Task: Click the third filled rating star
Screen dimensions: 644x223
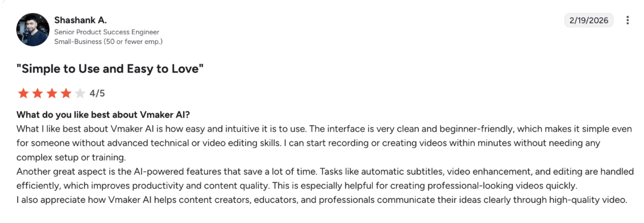Action: 52,93
